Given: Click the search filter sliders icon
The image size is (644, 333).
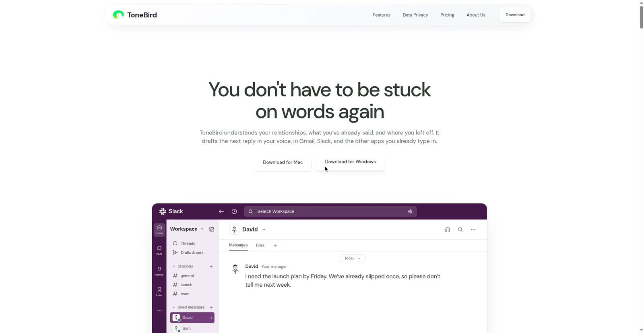Looking at the screenshot, I should (410, 211).
